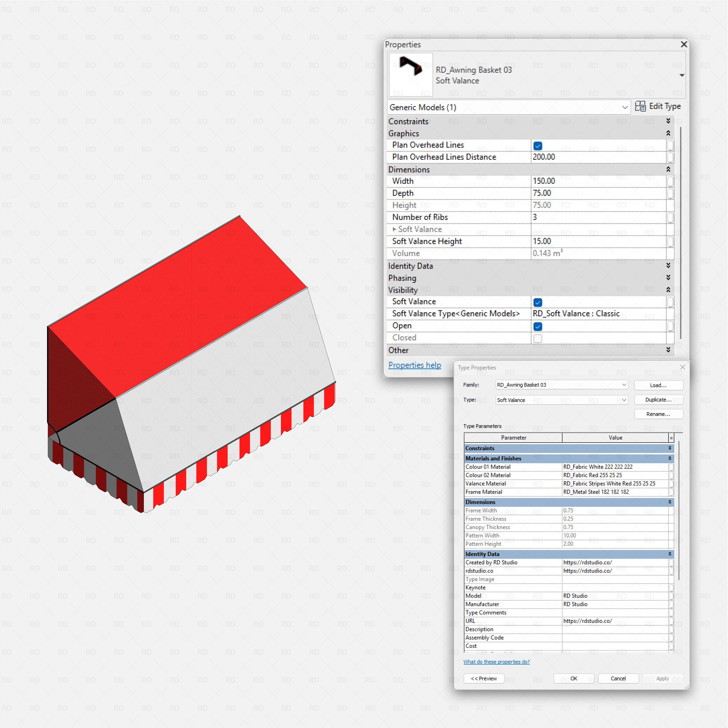Open What do these properties do? link
728x728 pixels.
tap(496, 662)
